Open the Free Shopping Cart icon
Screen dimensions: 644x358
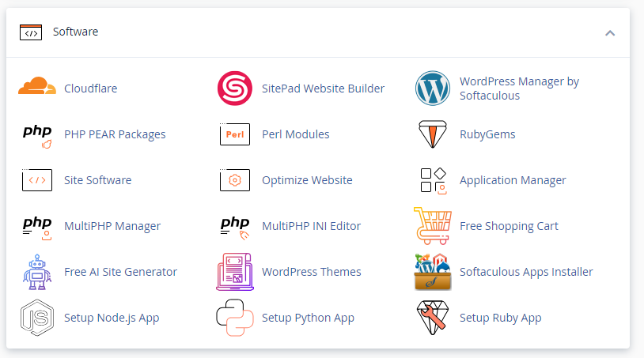pyautogui.click(x=433, y=226)
